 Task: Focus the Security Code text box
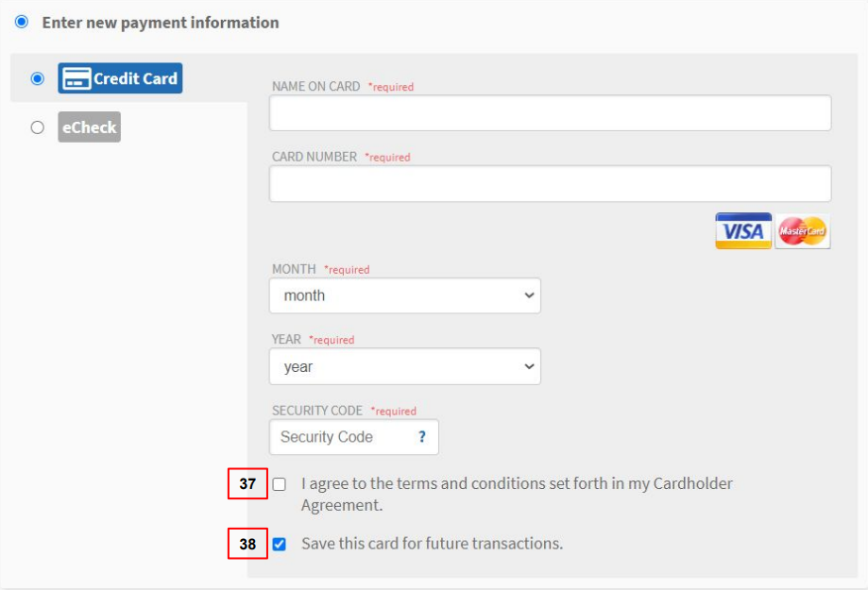coord(354,437)
